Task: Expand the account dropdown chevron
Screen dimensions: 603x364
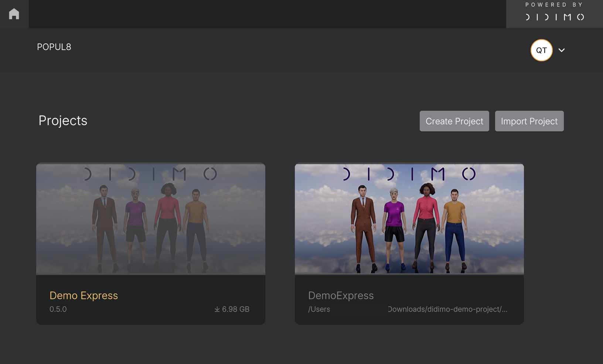Action: (x=562, y=50)
